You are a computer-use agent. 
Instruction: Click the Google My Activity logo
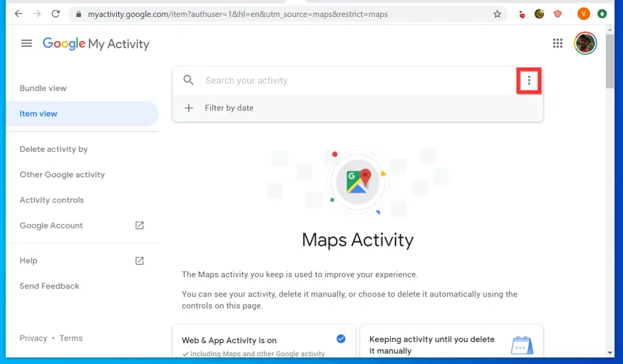tap(96, 44)
